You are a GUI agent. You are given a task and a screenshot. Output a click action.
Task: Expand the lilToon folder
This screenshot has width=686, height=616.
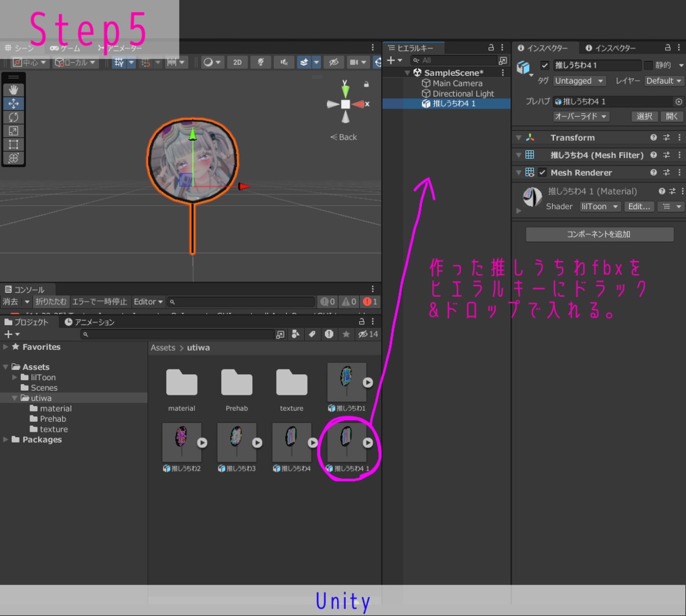coord(15,377)
